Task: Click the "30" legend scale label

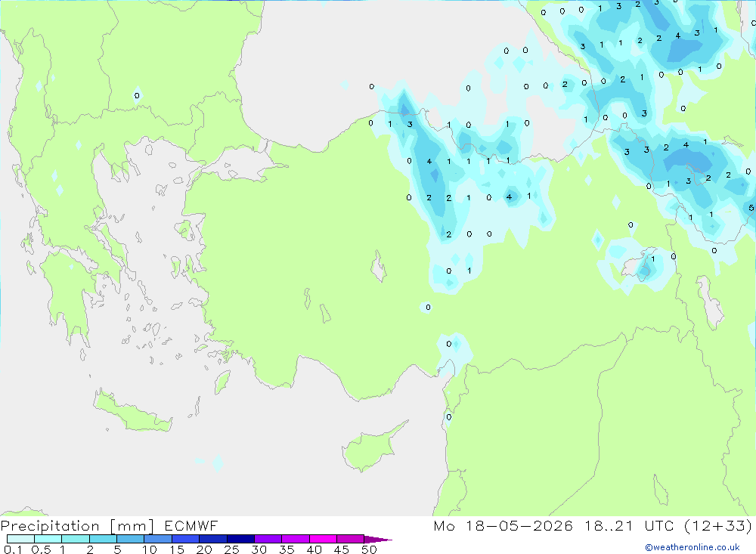Action: click(259, 549)
